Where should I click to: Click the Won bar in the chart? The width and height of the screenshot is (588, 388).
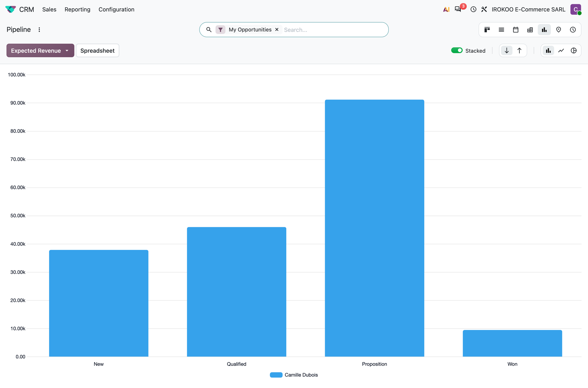pyautogui.click(x=512, y=343)
